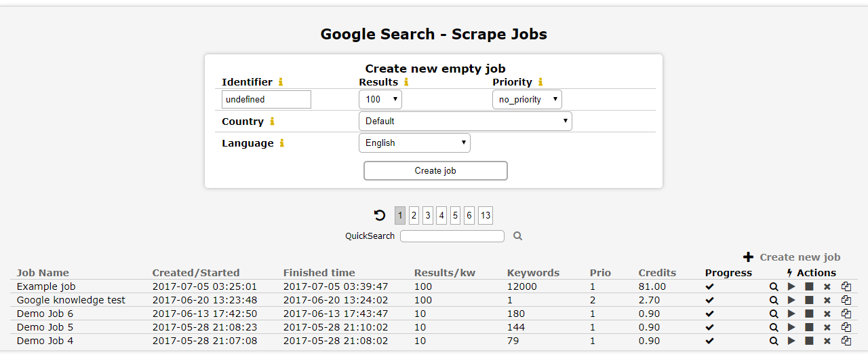Image resolution: width=868 pixels, height=357 pixels.
Task: Click the QuickSearch magnifier icon
Action: [x=517, y=236]
